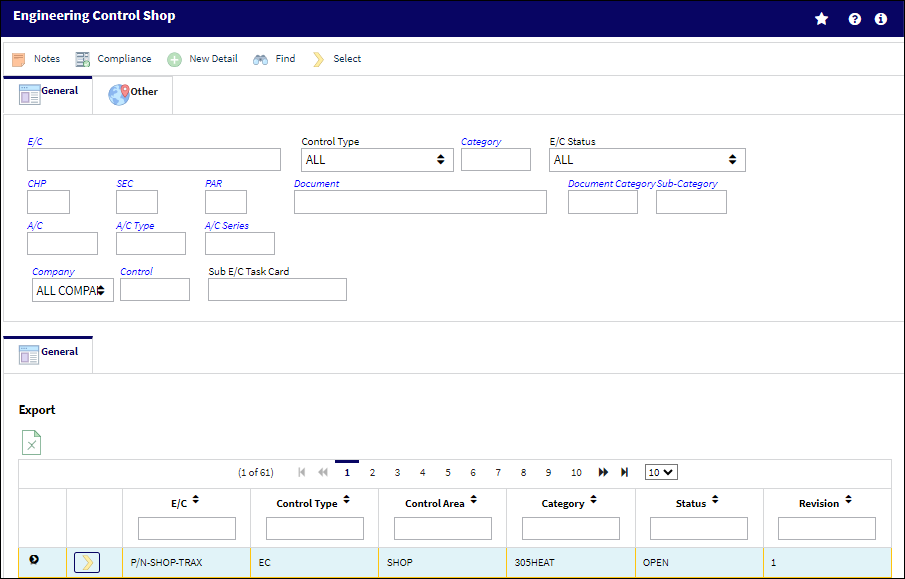Sort the table by Control Area

point(473,500)
